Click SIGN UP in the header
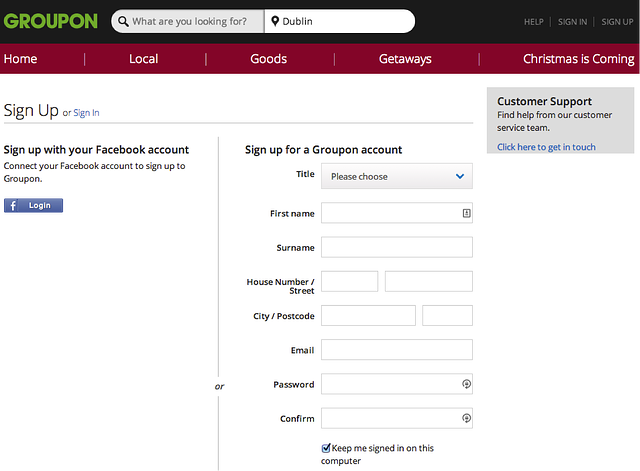 [617, 22]
